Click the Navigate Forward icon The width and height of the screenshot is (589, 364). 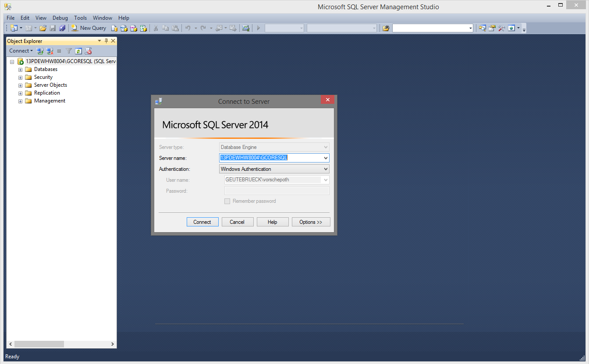click(x=233, y=28)
